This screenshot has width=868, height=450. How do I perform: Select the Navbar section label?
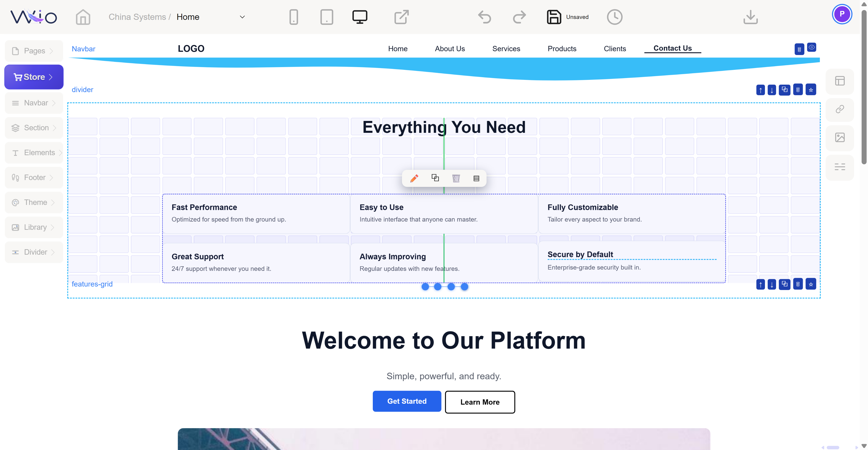[84, 49]
